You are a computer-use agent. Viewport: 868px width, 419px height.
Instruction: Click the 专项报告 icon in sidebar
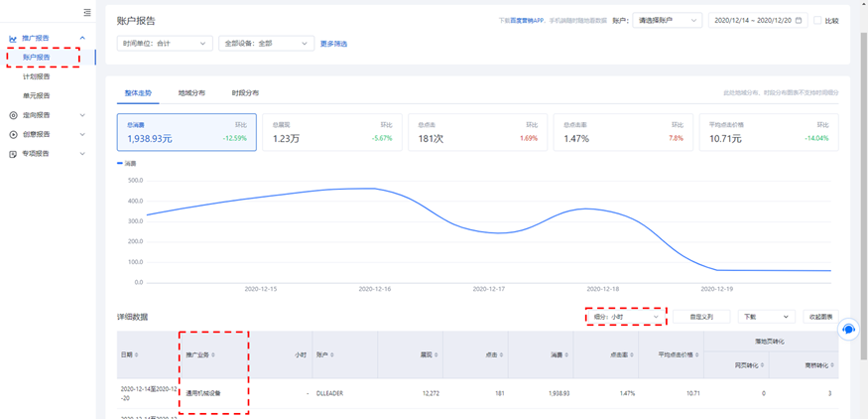point(13,154)
